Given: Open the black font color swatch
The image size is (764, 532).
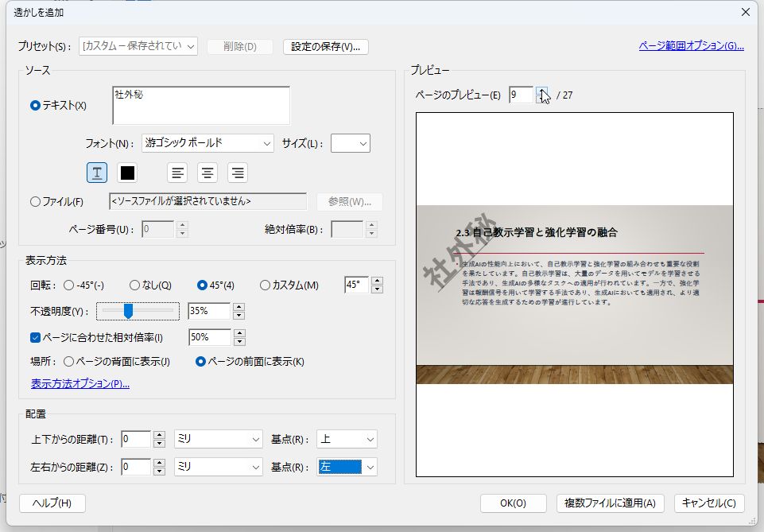Looking at the screenshot, I should [x=127, y=172].
